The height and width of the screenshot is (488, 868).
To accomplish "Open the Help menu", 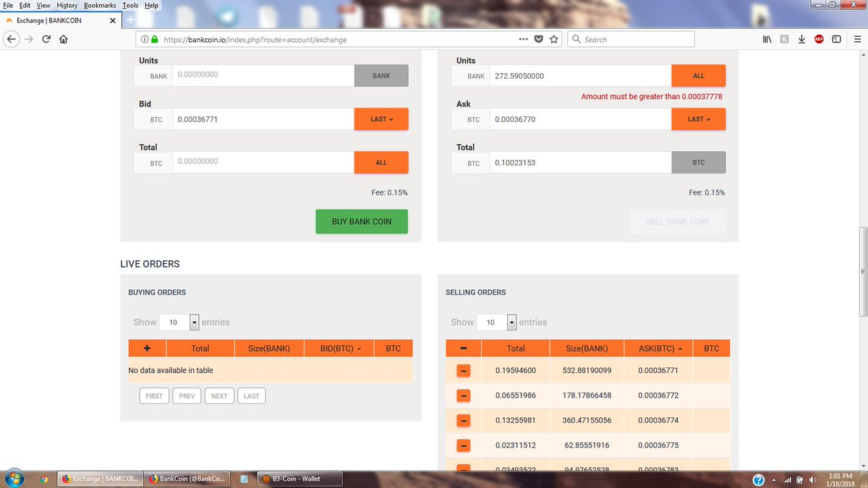I will tap(151, 5).
